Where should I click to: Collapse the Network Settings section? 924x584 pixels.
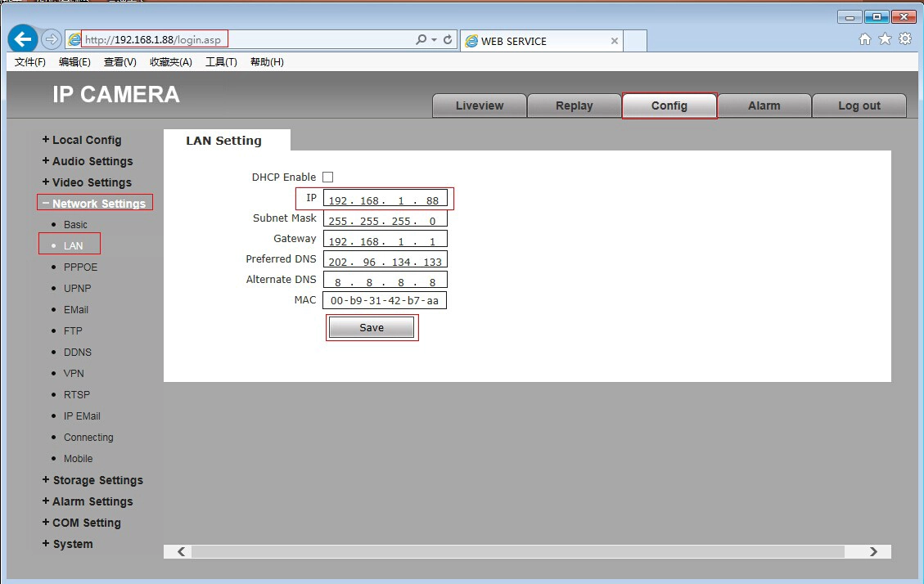[x=94, y=203]
